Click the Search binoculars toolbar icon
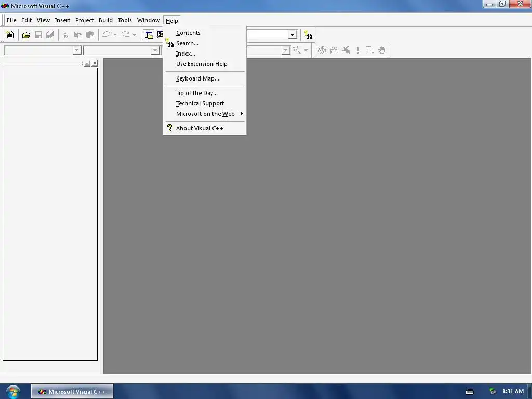Image resolution: width=532 pixels, height=399 pixels. [308, 35]
